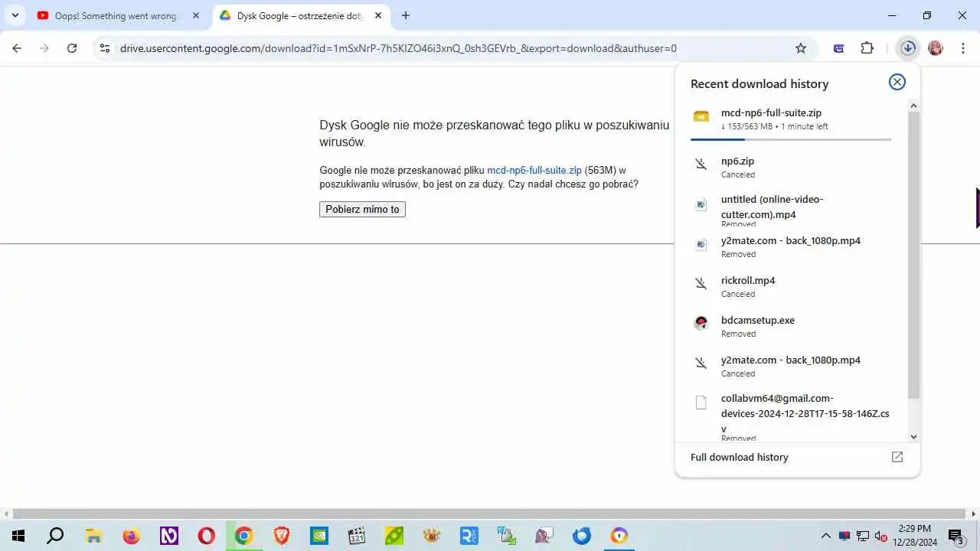Click the canceled icon beside the canceled y2mate.com back_1080p.mp4
The image size is (980, 551).
(701, 363)
